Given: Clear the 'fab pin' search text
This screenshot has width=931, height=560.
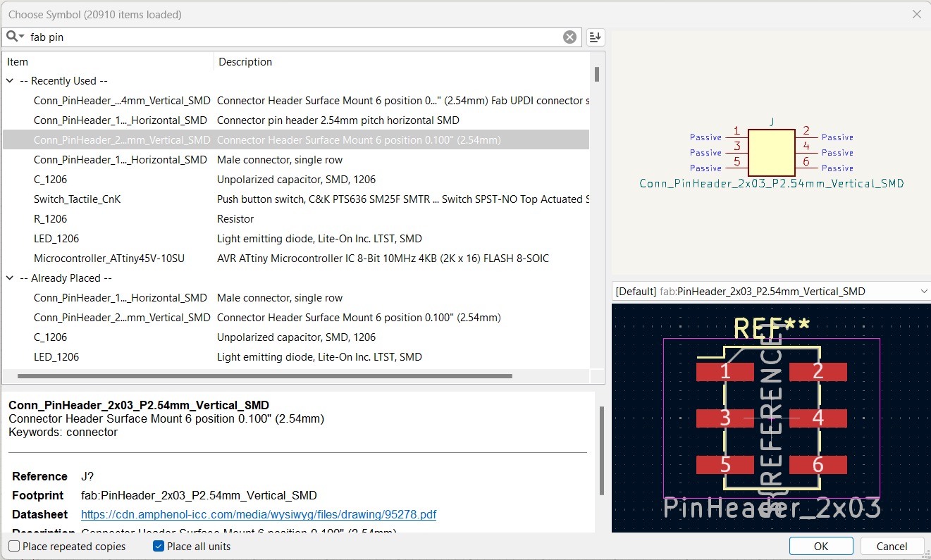Looking at the screenshot, I should (x=569, y=37).
